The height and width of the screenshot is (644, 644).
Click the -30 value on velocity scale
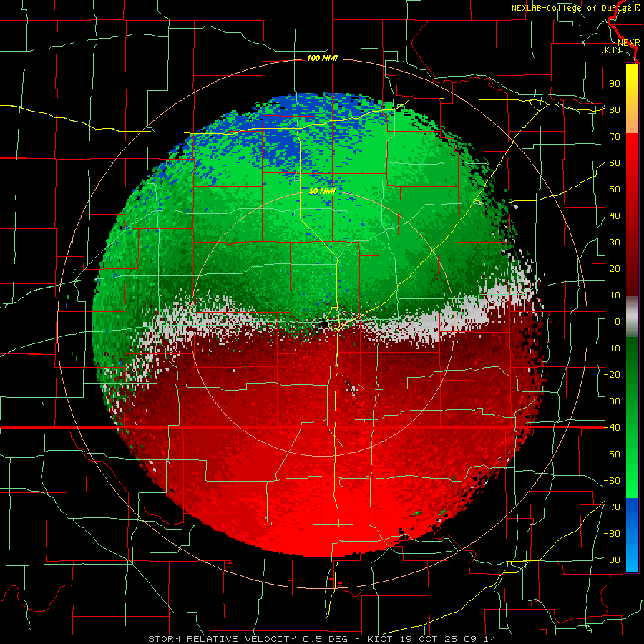point(612,401)
